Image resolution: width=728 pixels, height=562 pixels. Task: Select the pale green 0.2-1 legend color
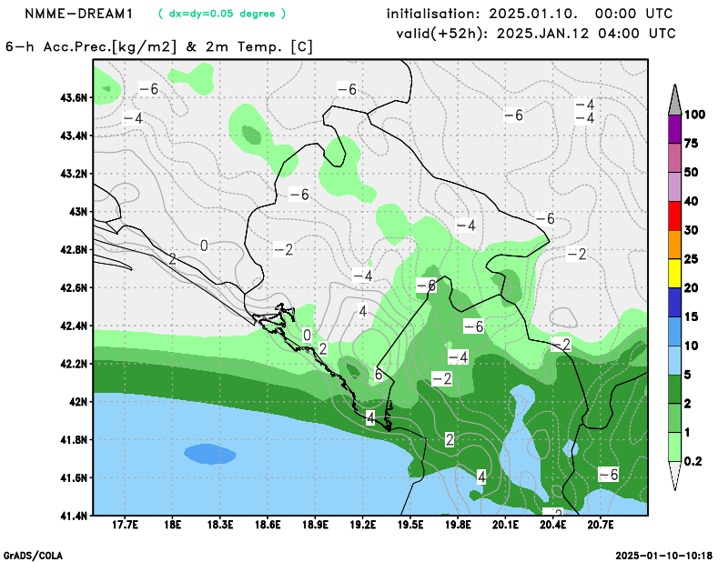pyautogui.click(x=674, y=447)
